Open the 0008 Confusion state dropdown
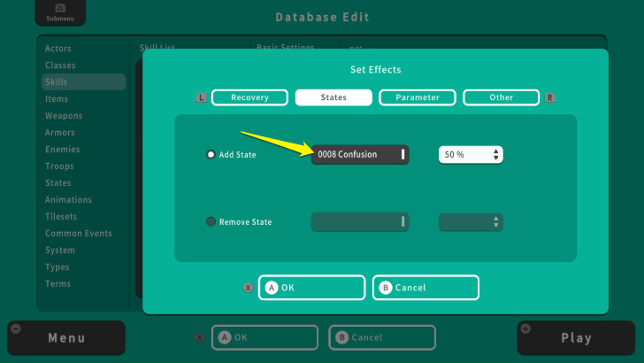This screenshot has height=363, width=644. click(360, 155)
